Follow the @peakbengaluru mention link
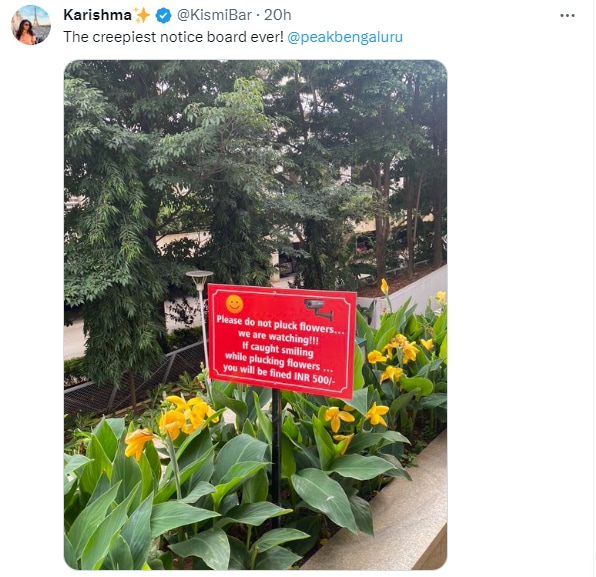Viewport: 596px width, 577px height. [345, 37]
